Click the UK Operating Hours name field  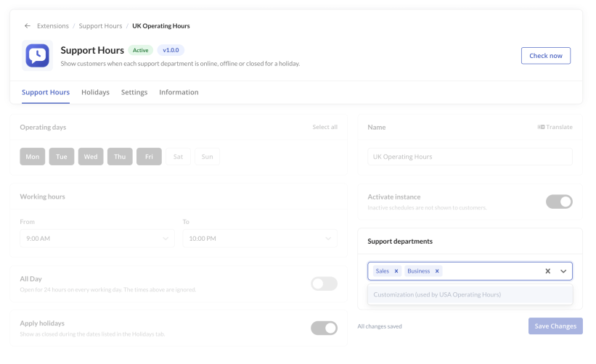(470, 157)
